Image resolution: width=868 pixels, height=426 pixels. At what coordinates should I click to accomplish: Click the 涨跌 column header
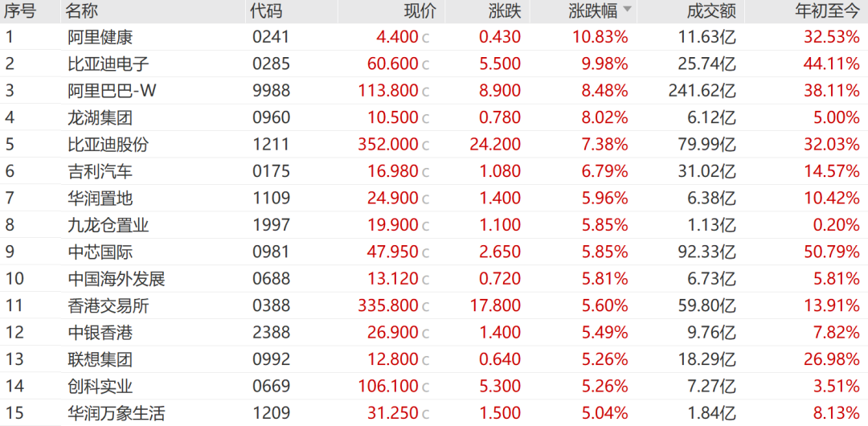tap(505, 10)
